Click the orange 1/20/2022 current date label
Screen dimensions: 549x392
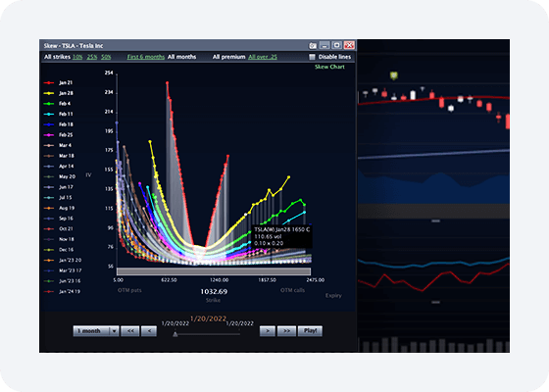point(208,318)
